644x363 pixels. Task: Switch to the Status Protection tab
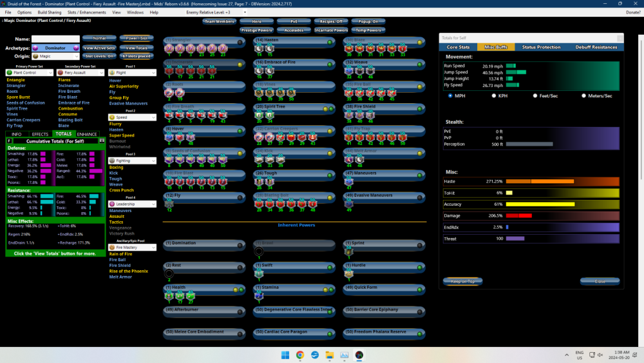541,47
